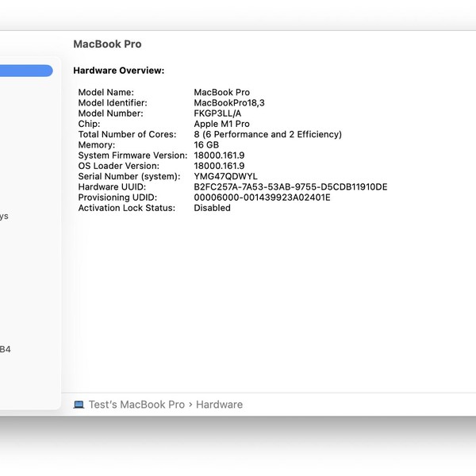Select the Hardware UUID value B2FC257A

point(290,187)
